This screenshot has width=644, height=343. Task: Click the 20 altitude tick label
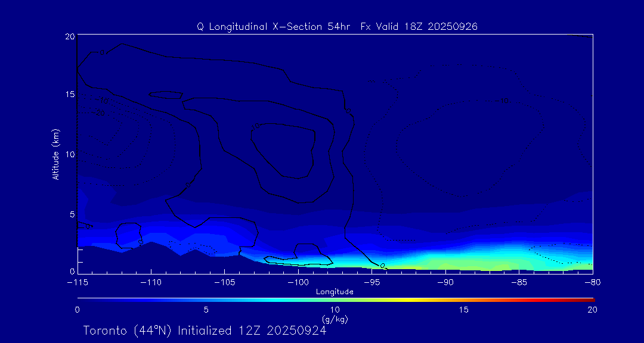coord(69,36)
